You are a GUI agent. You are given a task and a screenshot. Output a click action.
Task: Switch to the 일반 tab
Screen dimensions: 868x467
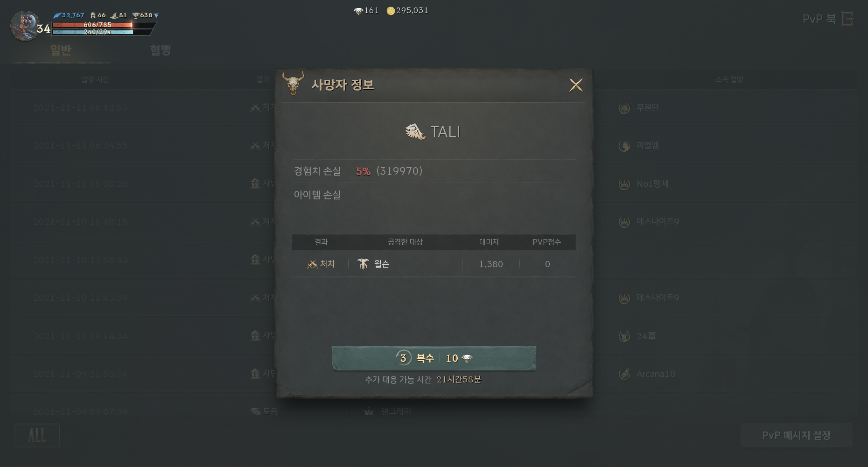click(61, 50)
